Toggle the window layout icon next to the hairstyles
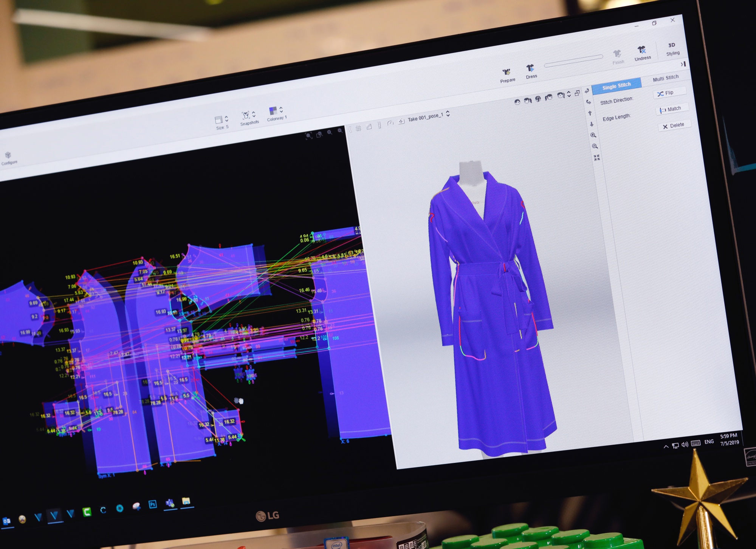756x549 pixels. [577, 93]
